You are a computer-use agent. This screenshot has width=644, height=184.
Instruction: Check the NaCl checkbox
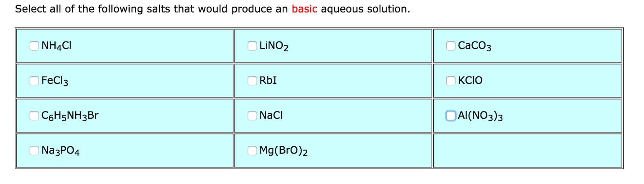pos(252,116)
